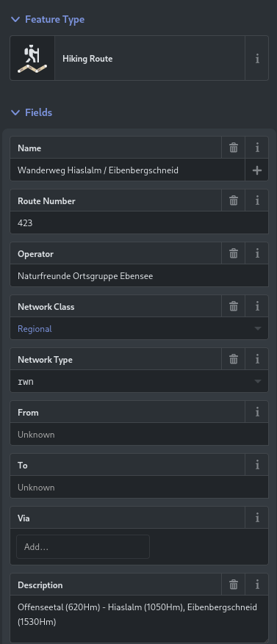Delete the Network Class field
The image size is (277, 644).
click(234, 306)
